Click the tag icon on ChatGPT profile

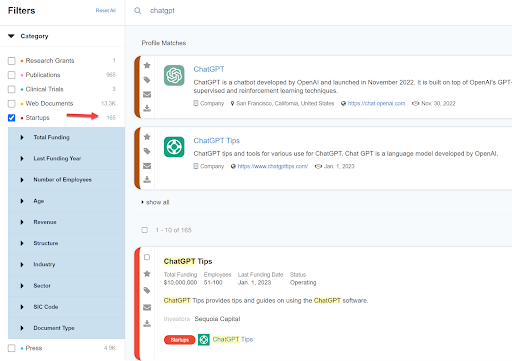pyautogui.click(x=147, y=80)
